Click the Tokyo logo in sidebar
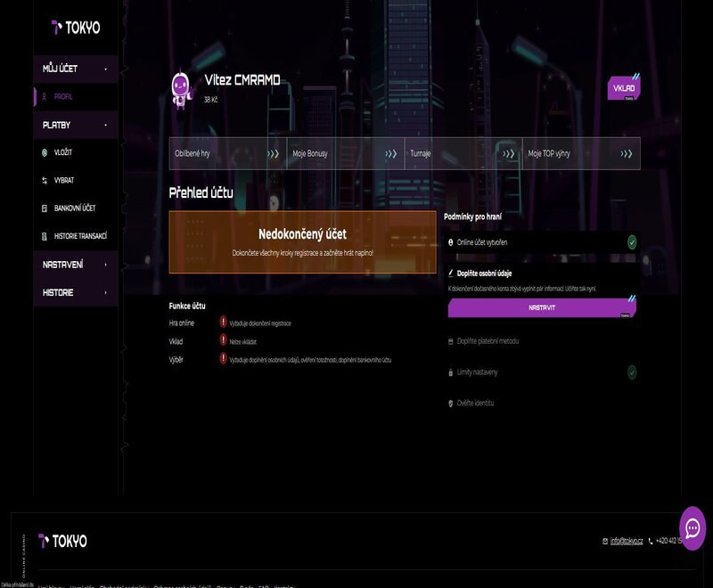The height and width of the screenshot is (588, 713). click(76, 28)
